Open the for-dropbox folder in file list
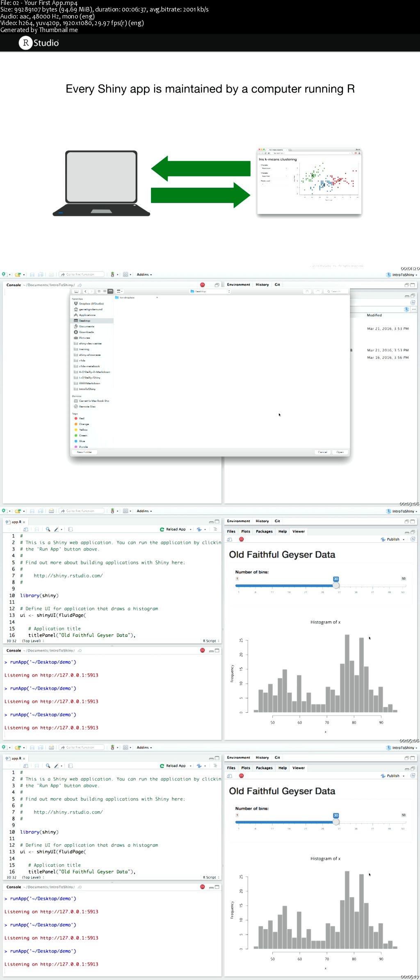This screenshot has width=420, height=980. point(127,297)
